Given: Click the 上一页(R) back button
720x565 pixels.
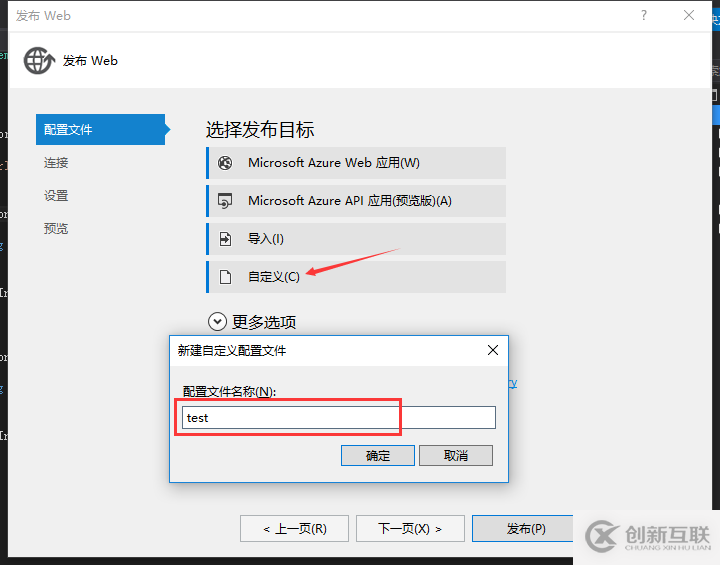Looking at the screenshot, I should 294,529.
